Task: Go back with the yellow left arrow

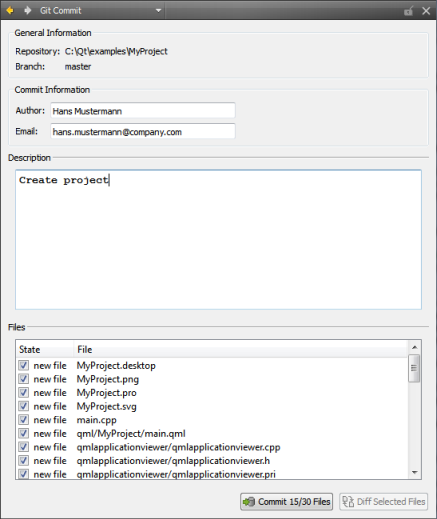Action: coord(10,11)
